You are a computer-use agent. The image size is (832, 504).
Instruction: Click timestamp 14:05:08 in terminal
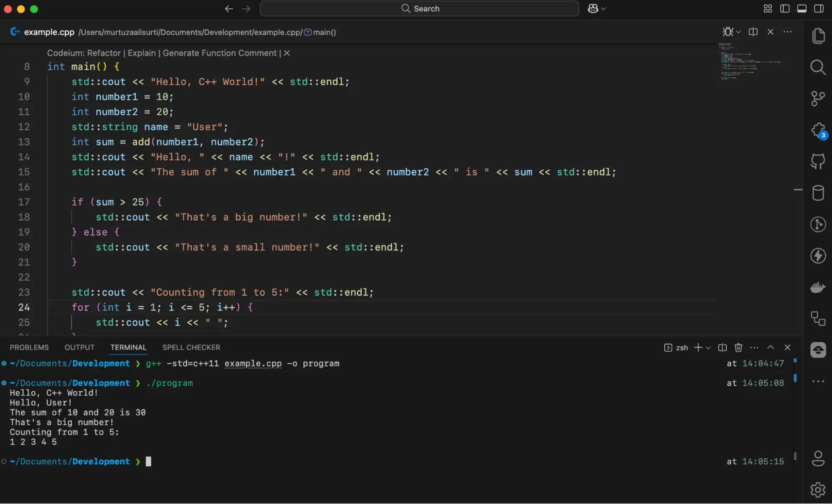point(763,383)
